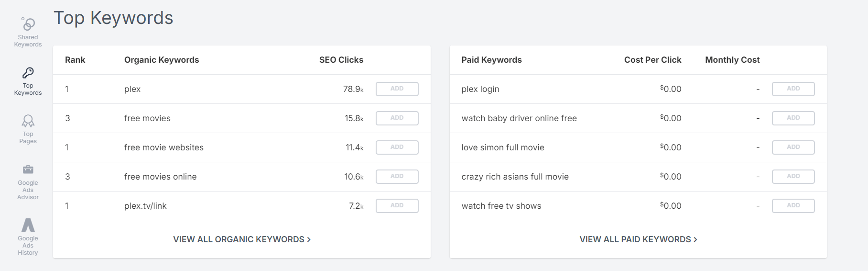
Task: Click the 7.2k SEO clicks value
Action: [x=356, y=206]
